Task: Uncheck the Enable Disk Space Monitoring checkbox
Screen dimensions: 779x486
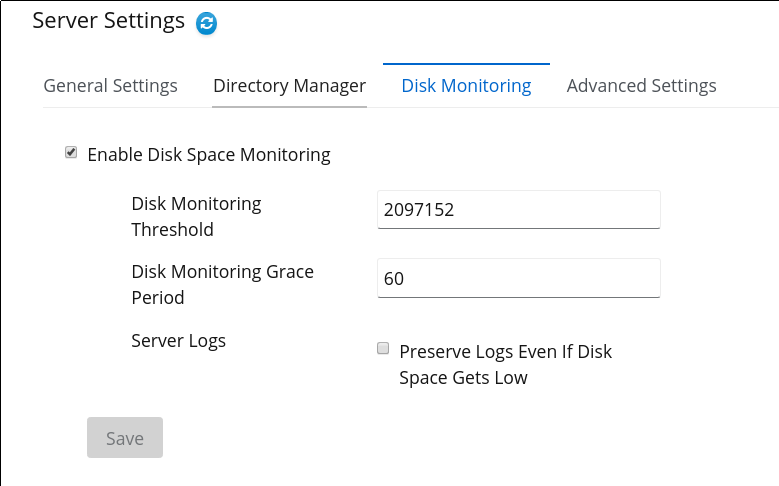Action: 71,152
